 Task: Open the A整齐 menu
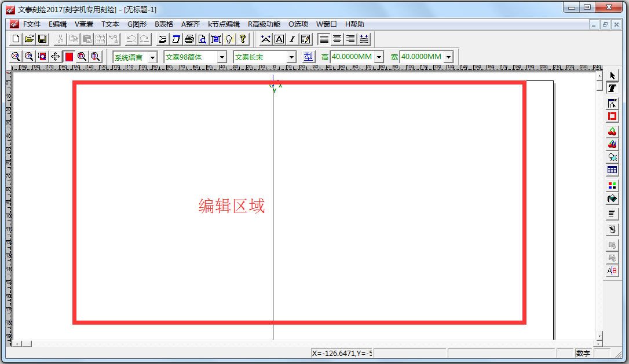coord(191,24)
